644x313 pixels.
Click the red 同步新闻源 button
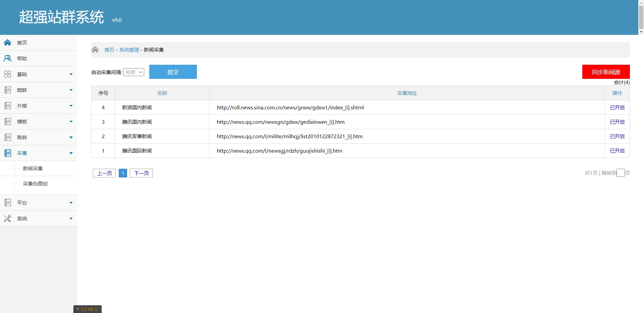[x=606, y=72]
